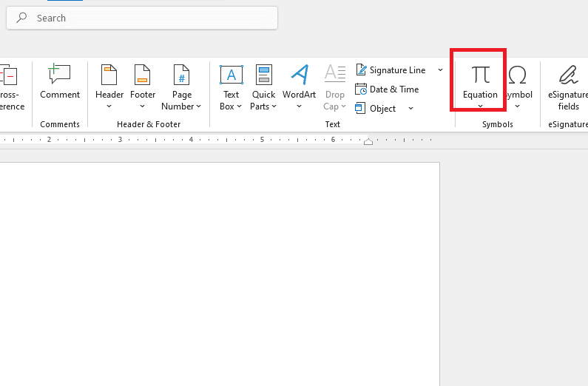The height and width of the screenshot is (386, 588).
Task: Expand the Equation dropdown arrow
Action: coord(480,106)
